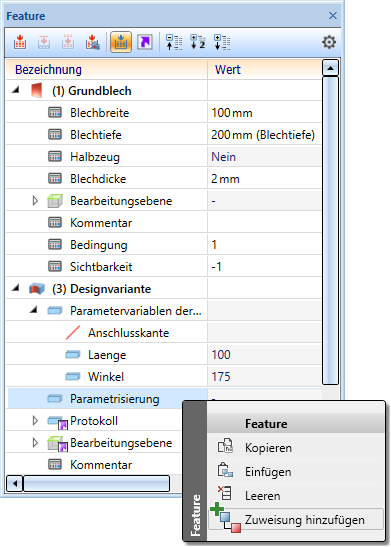This screenshot has height=547, width=391.
Task: Expand Bearbeitungsebene under Grundblech
Action: 35,201
